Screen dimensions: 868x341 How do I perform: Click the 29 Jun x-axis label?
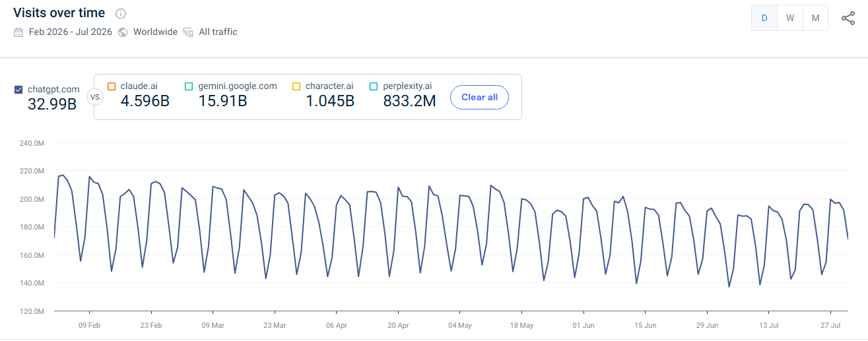(707, 325)
